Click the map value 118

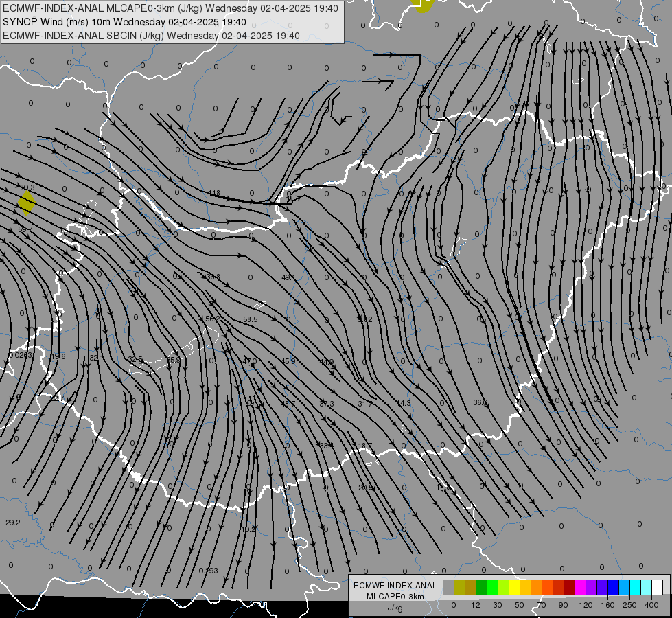tap(214, 193)
